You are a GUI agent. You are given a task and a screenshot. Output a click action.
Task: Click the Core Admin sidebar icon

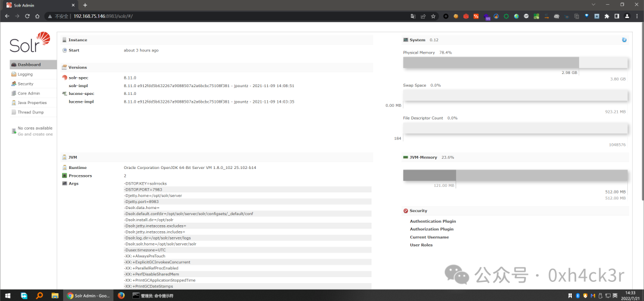point(14,93)
